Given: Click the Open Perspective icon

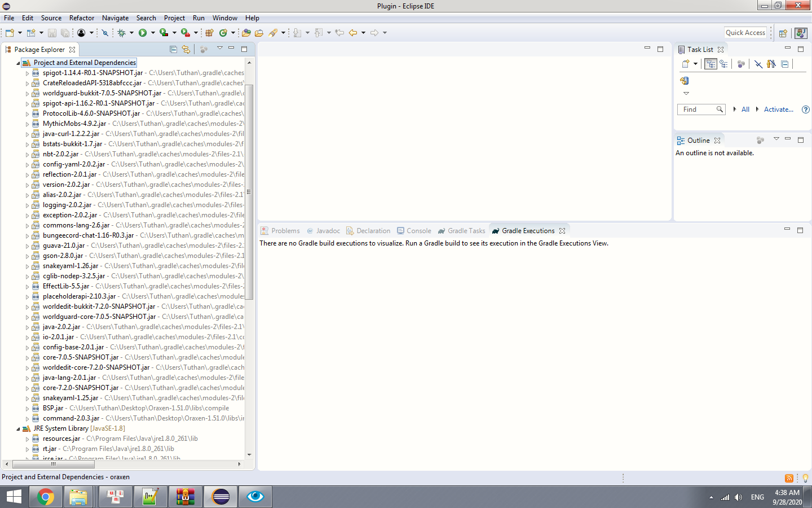Looking at the screenshot, I should click(x=783, y=33).
